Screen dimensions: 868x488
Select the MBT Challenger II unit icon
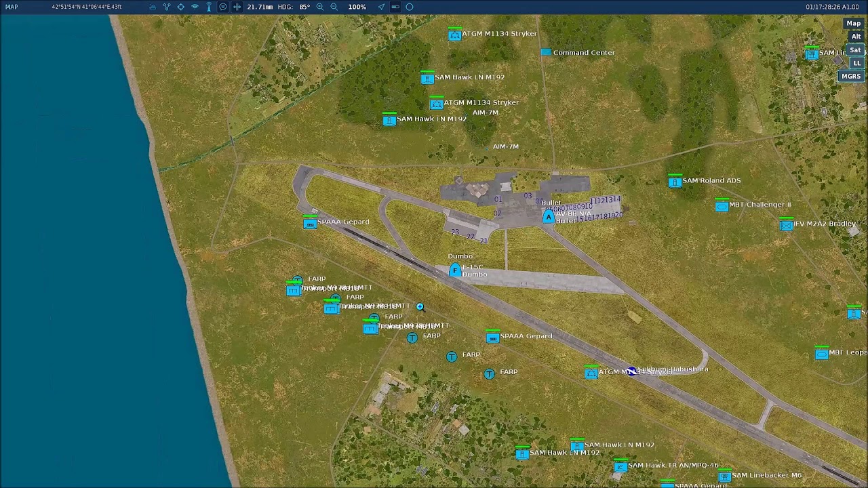(722, 206)
